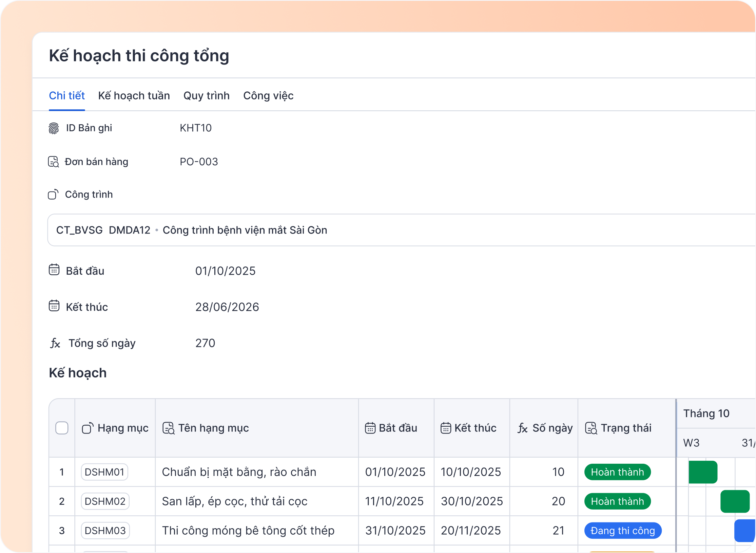Toggle the select-all checkbox in table header
Screen dimensions: 756x553
[x=62, y=428]
